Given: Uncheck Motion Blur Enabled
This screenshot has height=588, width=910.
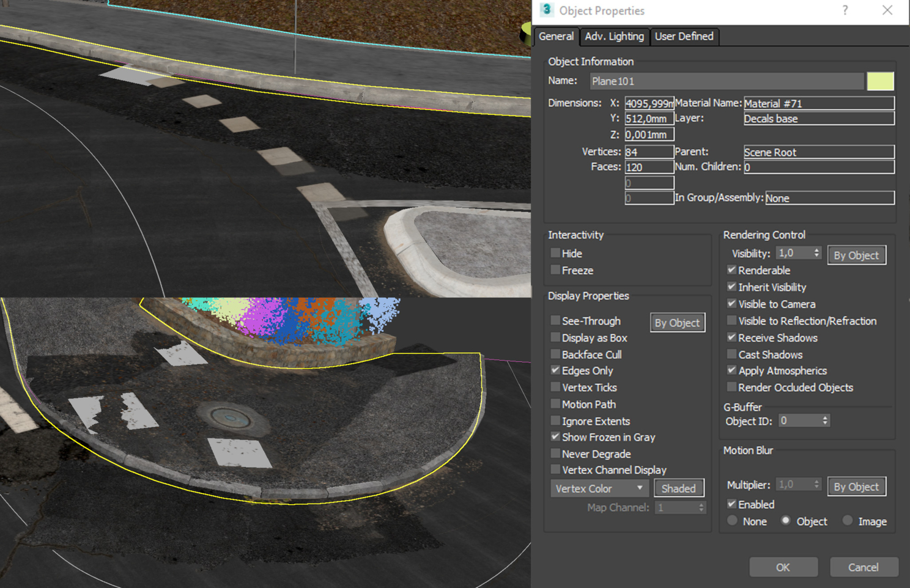Looking at the screenshot, I should pyautogui.click(x=731, y=504).
